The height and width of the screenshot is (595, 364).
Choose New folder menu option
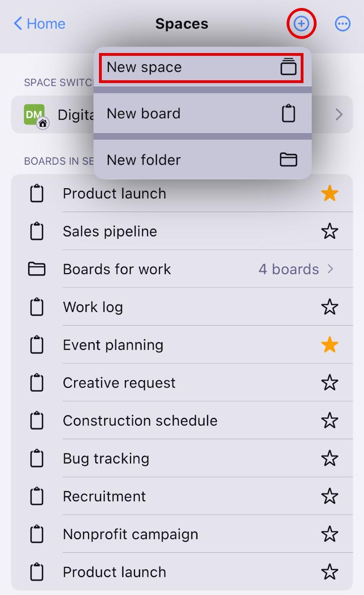pyautogui.click(x=202, y=160)
